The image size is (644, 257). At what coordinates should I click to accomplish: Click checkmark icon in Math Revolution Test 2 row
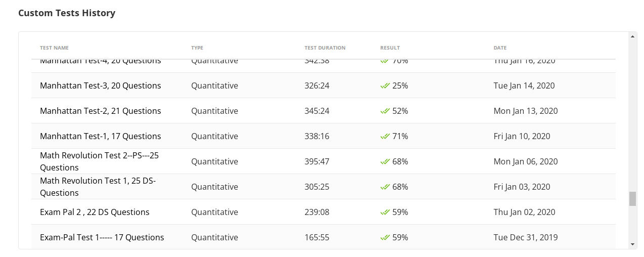click(385, 162)
